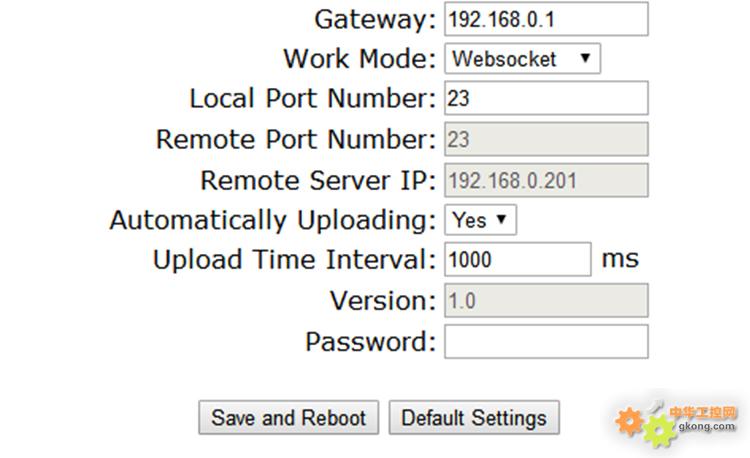Click the Save and Reboot button
The height and width of the screenshot is (458, 750).
(x=289, y=417)
